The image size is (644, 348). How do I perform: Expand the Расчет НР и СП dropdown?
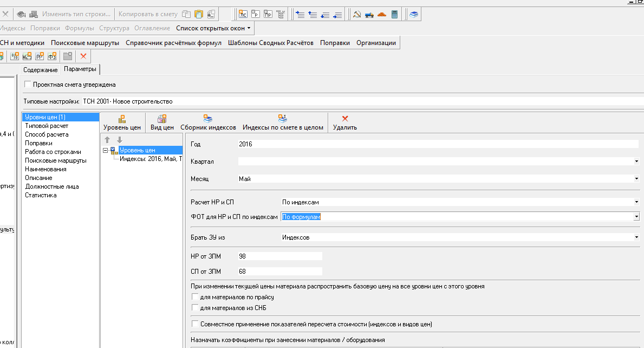coord(636,202)
